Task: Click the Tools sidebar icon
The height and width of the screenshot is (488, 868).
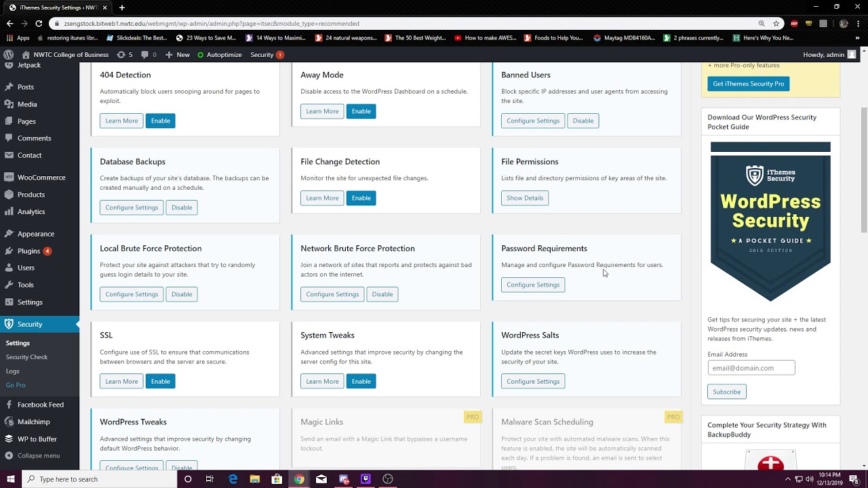Action: [x=9, y=285]
